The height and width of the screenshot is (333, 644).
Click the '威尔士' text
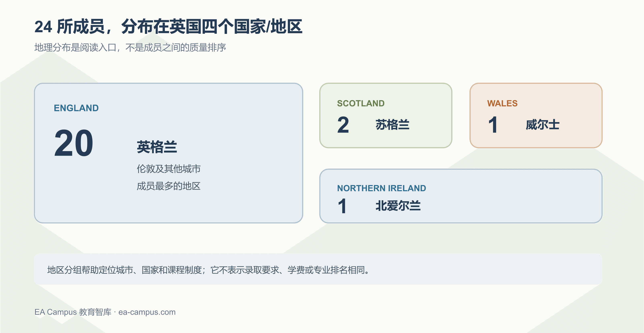(x=543, y=124)
